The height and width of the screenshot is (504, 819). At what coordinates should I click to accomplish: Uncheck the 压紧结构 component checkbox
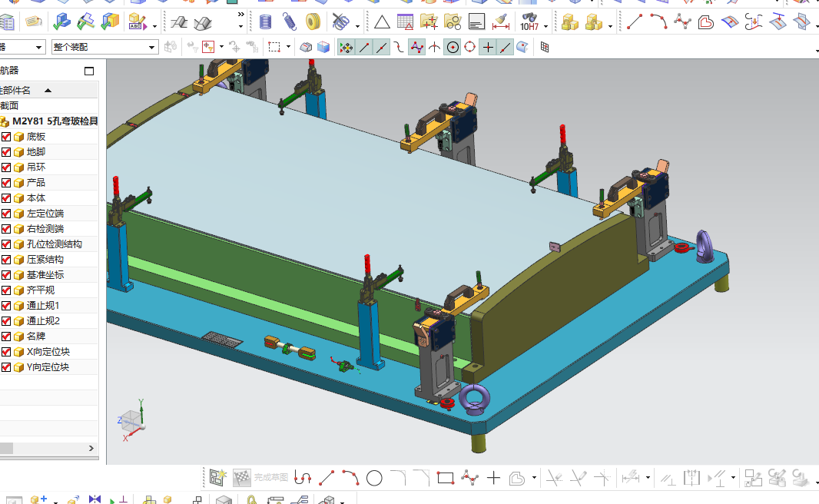click(x=6, y=260)
